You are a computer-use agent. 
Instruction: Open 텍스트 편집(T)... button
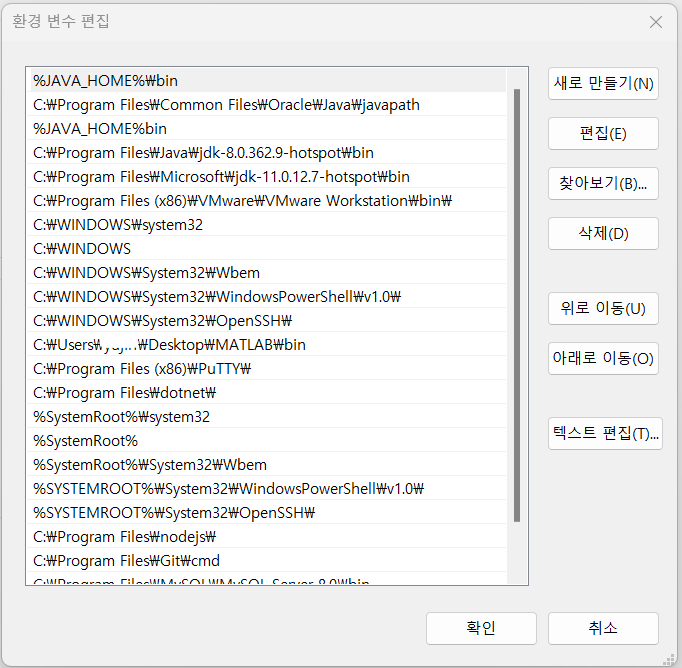(605, 434)
